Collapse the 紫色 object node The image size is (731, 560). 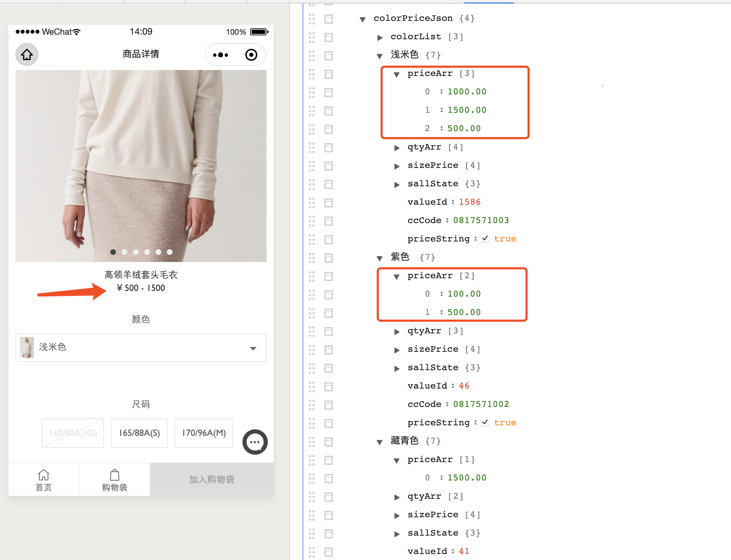click(x=380, y=258)
